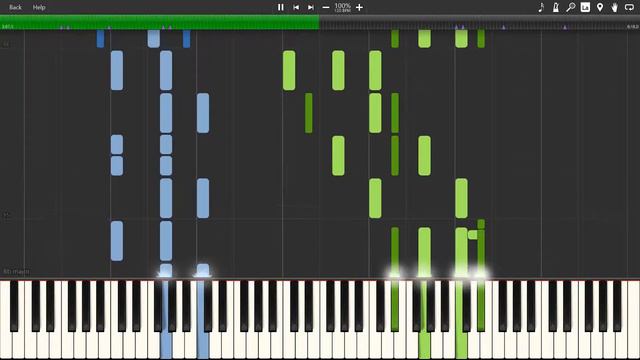Seek within the green played progress bar
This screenshot has width=640, height=360.
point(160,22)
